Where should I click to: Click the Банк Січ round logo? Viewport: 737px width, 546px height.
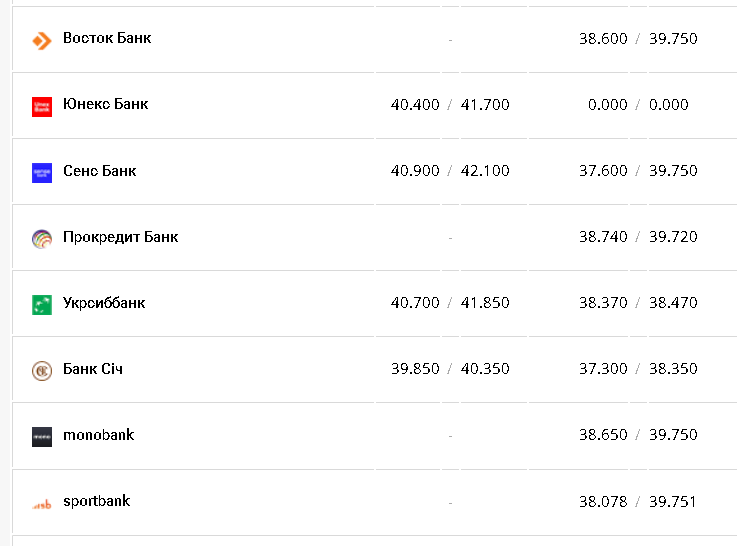[x=41, y=370]
